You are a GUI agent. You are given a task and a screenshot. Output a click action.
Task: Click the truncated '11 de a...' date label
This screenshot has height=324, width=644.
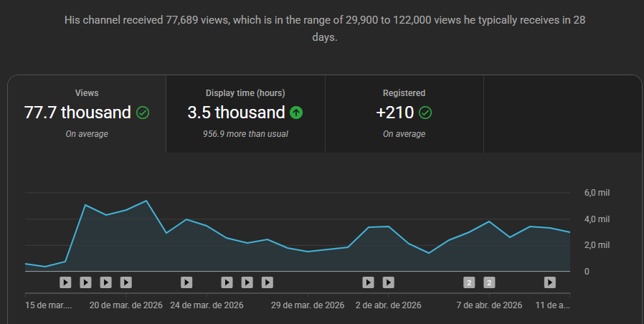click(552, 305)
